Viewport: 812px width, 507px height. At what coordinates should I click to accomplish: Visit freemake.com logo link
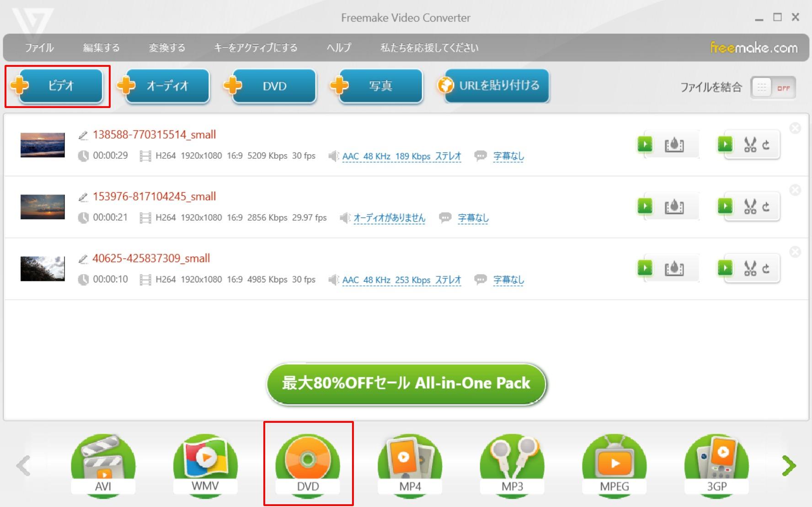point(753,48)
